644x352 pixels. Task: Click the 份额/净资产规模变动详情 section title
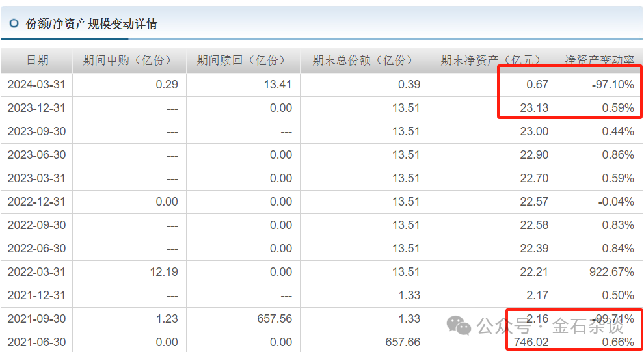[92, 24]
